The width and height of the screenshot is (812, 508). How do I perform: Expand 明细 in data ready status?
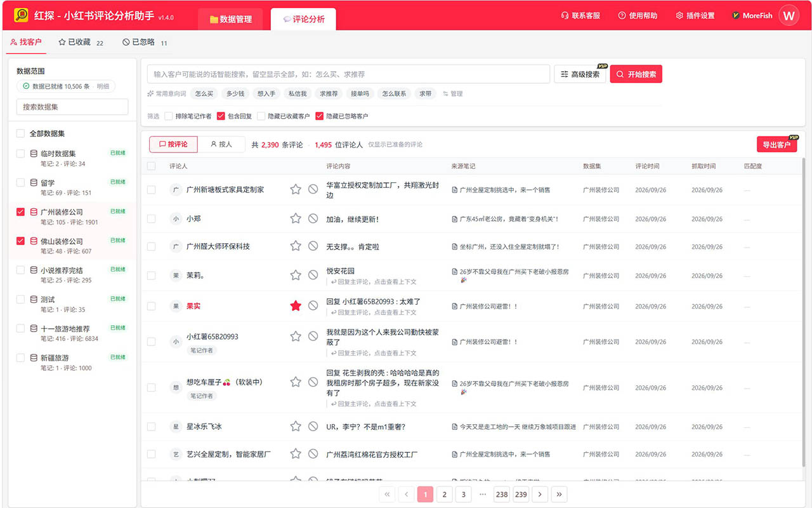click(103, 86)
